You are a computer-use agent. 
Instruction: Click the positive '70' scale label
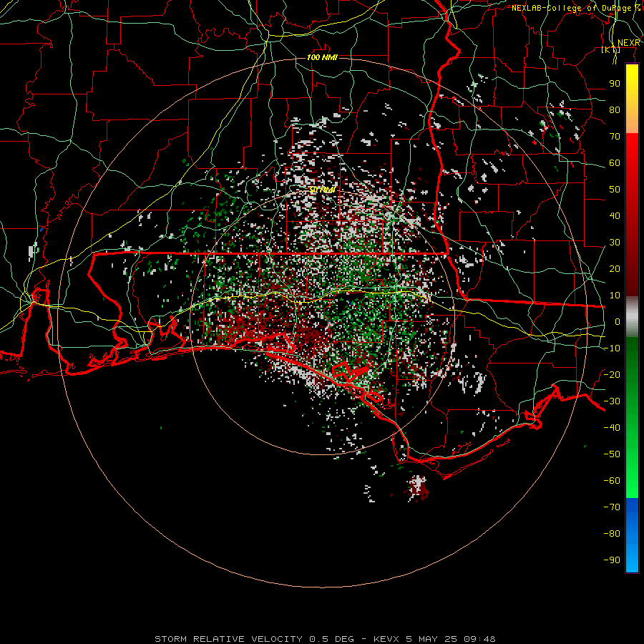(x=615, y=137)
